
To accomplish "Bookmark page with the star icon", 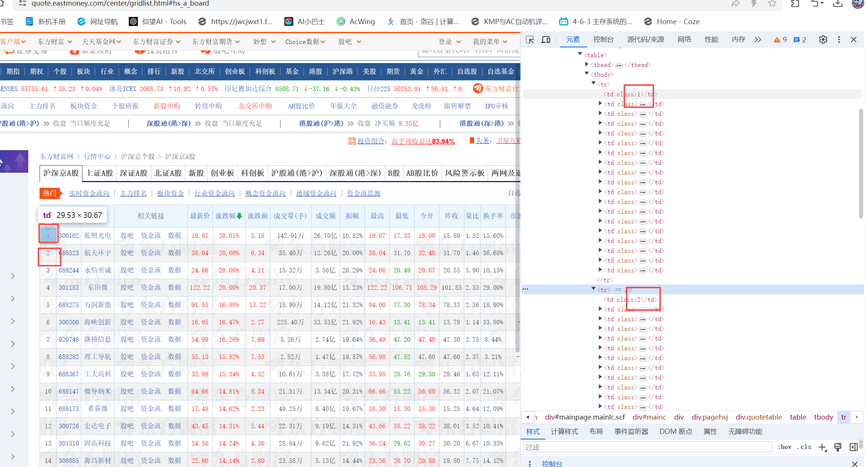I will (772, 4).
